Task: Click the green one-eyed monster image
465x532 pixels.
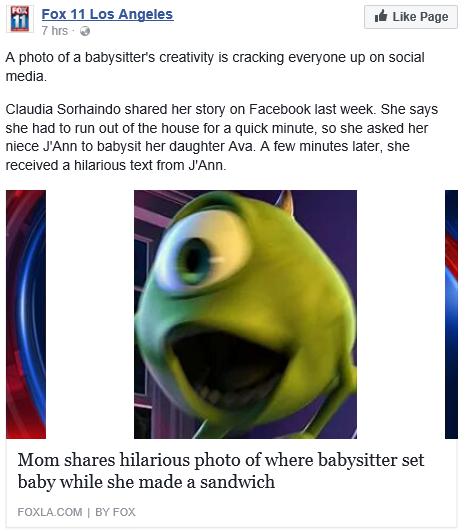Action: point(245,314)
